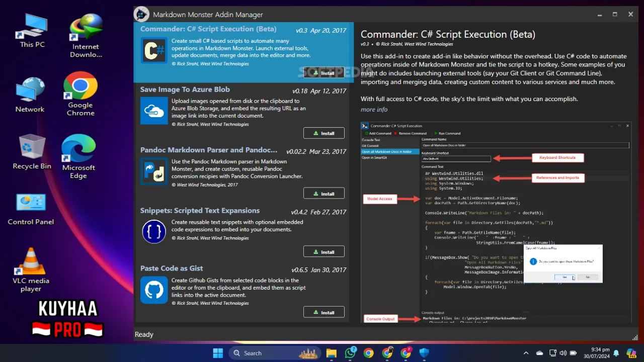Click the 'v0.6.5 Jan 30, 2017' version text
644x362 pixels.
click(319, 270)
